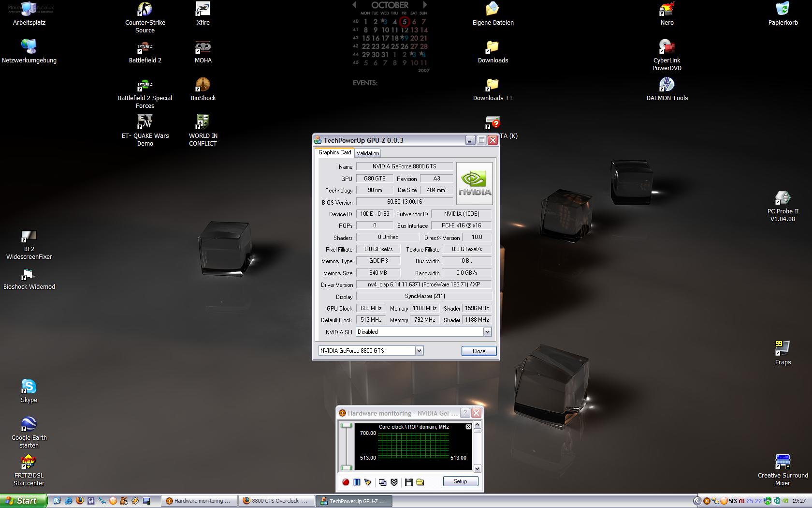This screenshot has height=508, width=812.
Task: Switch to Hardware monitoring taskbar button
Action: (x=199, y=501)
